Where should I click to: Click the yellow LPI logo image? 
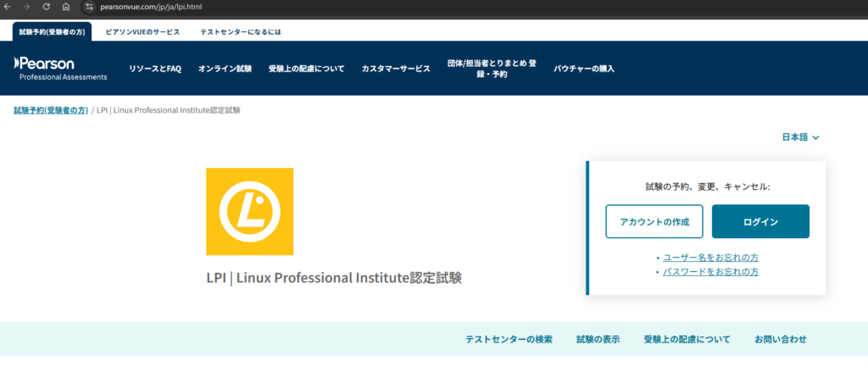[x=249, y=211]
